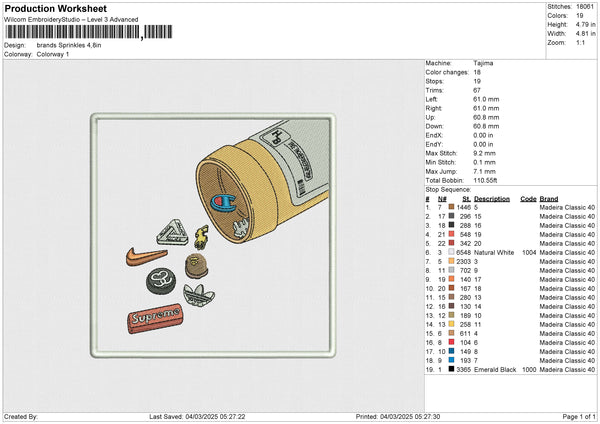The width and height of the screenshot is (600, 424).
Task: Click the N# column header
Action: tap(442, 199)
